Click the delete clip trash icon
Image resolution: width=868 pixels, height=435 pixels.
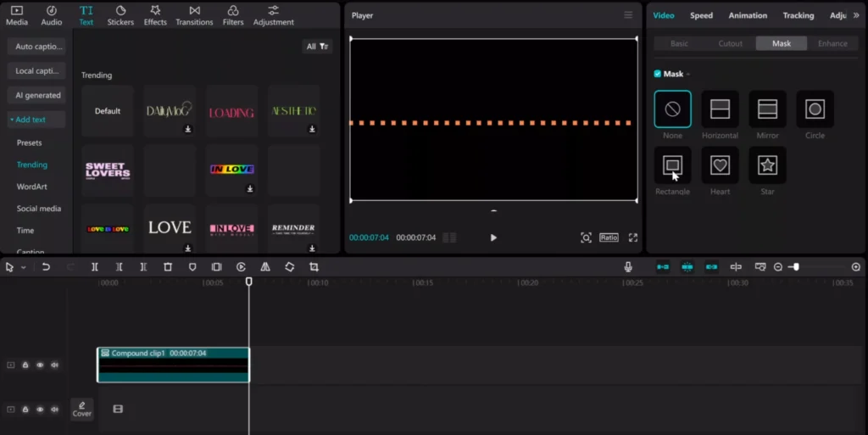pyautogui.click(x=168, y=267)
